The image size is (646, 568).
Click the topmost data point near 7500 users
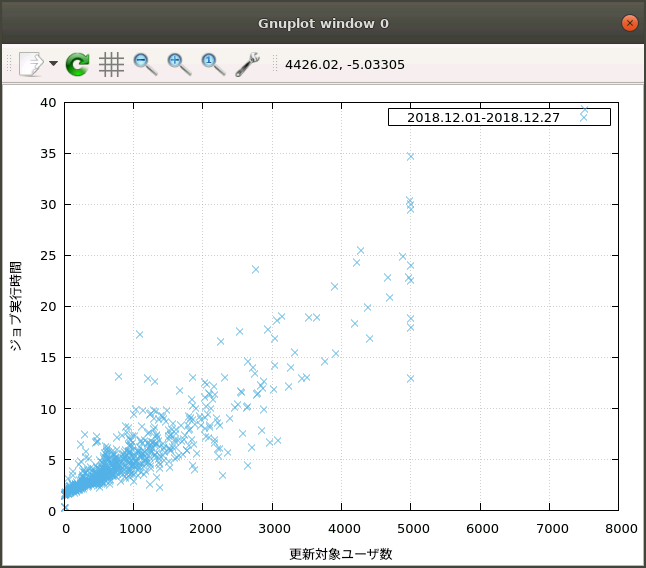pos(585,110)
